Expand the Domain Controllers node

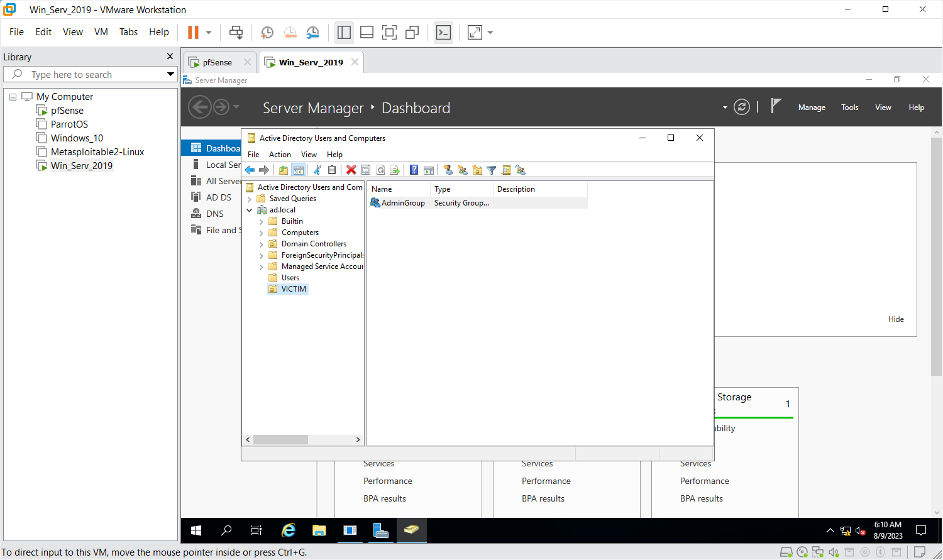pos(262,244)
